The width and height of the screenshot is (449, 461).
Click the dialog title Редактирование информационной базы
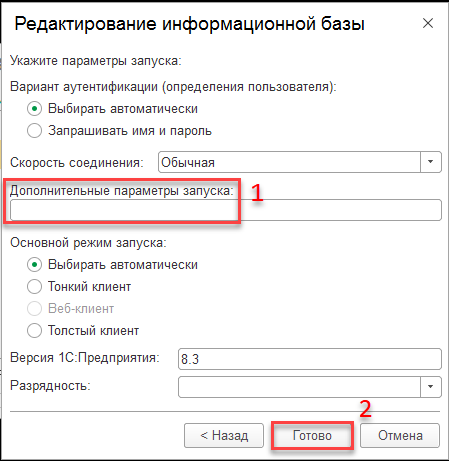click(190, 24)
